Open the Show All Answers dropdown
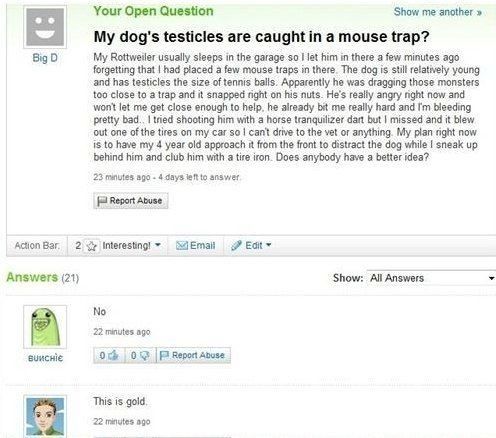 click(431, 278)
